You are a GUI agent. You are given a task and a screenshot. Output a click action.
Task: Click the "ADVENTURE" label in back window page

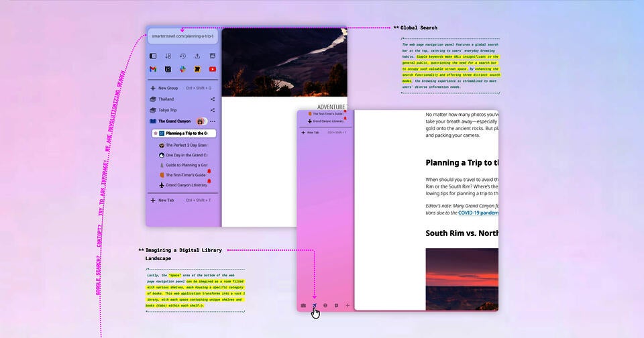(331, 107)
